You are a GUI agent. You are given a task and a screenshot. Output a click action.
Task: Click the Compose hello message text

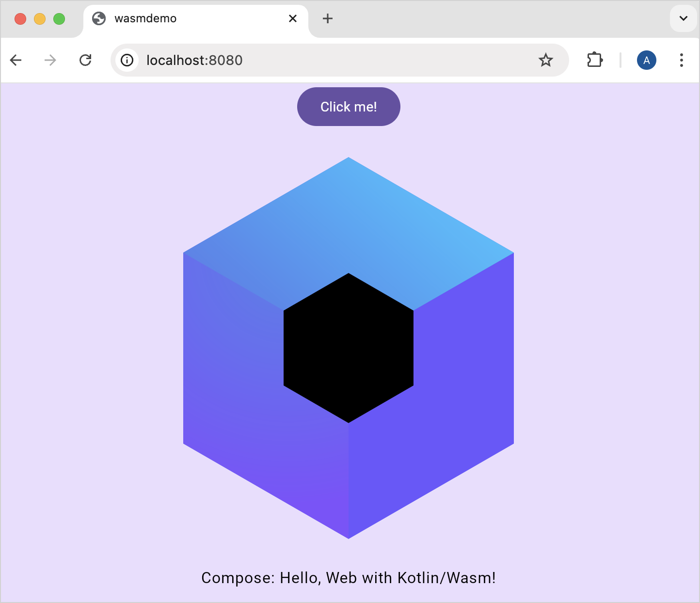[349, 578]
